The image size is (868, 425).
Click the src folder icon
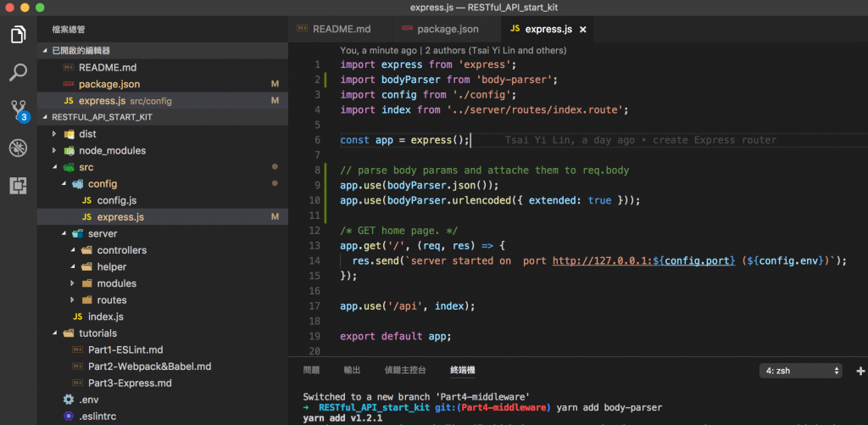coord(70,167)
